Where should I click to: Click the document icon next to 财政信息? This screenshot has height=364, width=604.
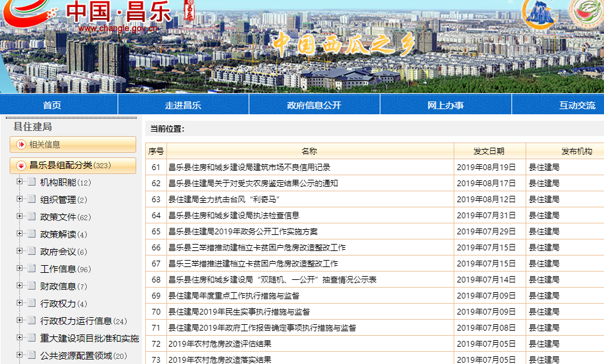[x=31, y=286]
